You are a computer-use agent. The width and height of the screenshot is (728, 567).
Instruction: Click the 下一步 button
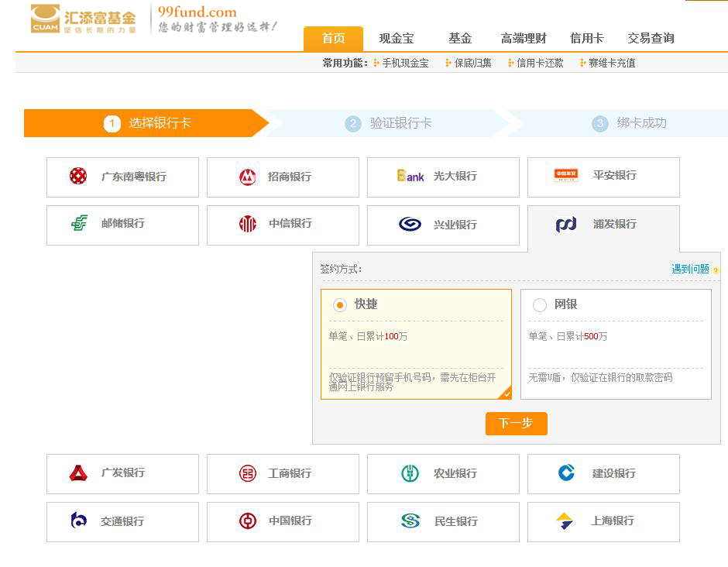516,424
